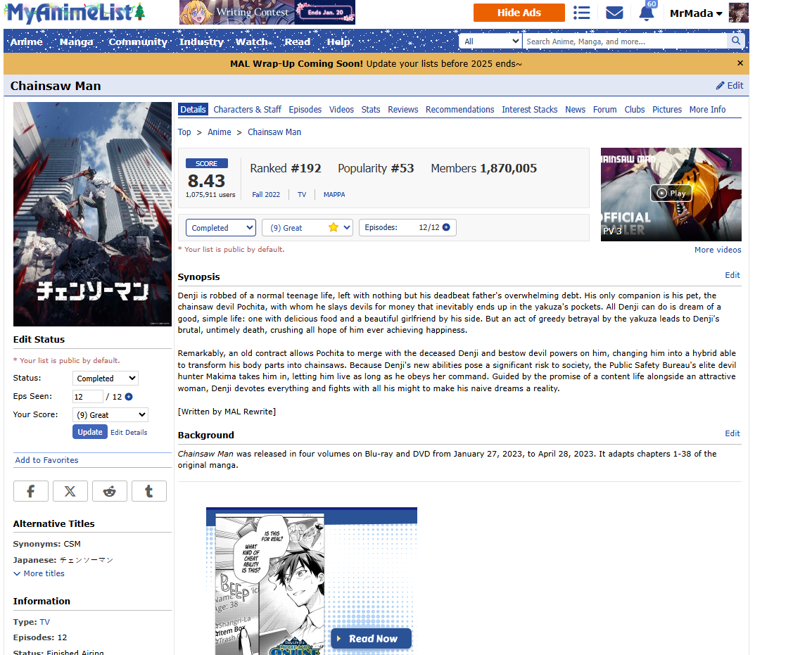Share on Facebook

coord(30,491)
